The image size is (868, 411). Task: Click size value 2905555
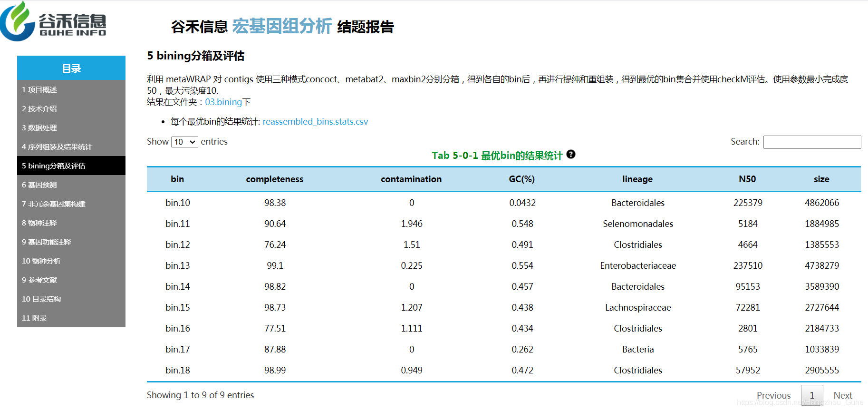pyautogui.click(x=822, y=370)
